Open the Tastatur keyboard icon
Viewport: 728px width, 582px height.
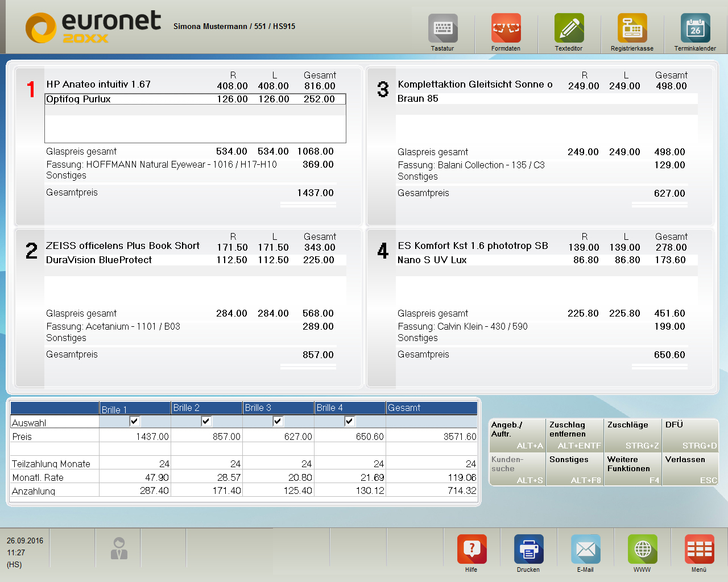click(442, 28)
